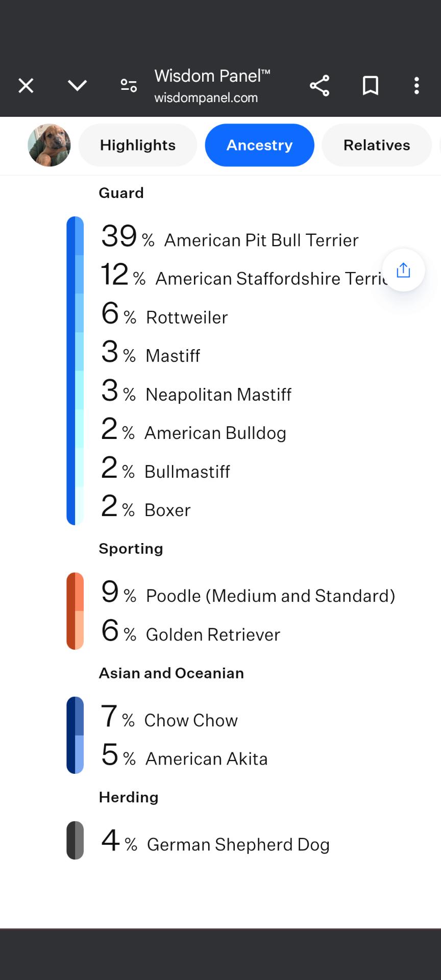
Task: Switch to the Highlights tab
Action: [138, 145]
